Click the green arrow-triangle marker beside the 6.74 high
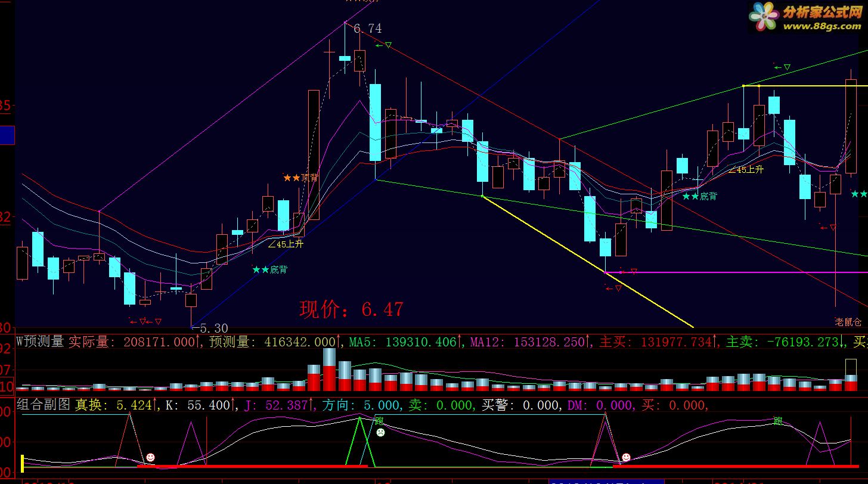 (383, 45)
